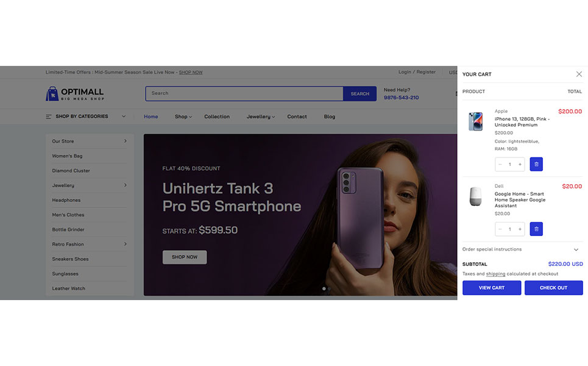Decrease Google Home quantity with minus
The image size is (588, 366).
(x=500, y=229)
